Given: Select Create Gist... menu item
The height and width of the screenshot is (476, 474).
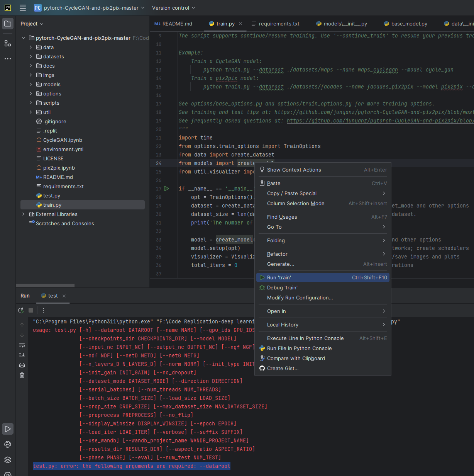Looking at the screenshot, I should pos(323,368).
